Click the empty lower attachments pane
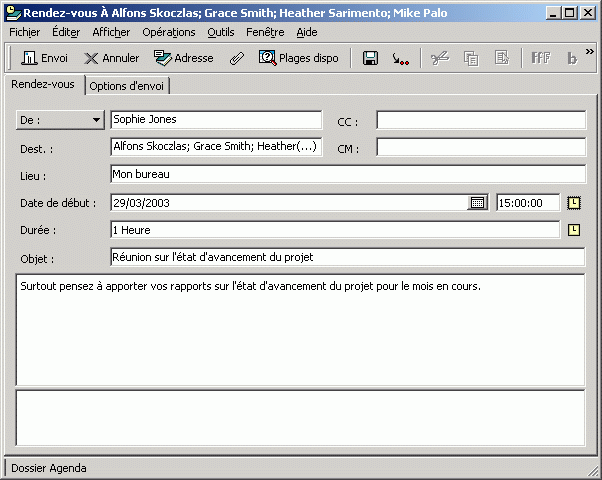Image resolution: width=602 pixels, height=480 pixels. [300, 418]
